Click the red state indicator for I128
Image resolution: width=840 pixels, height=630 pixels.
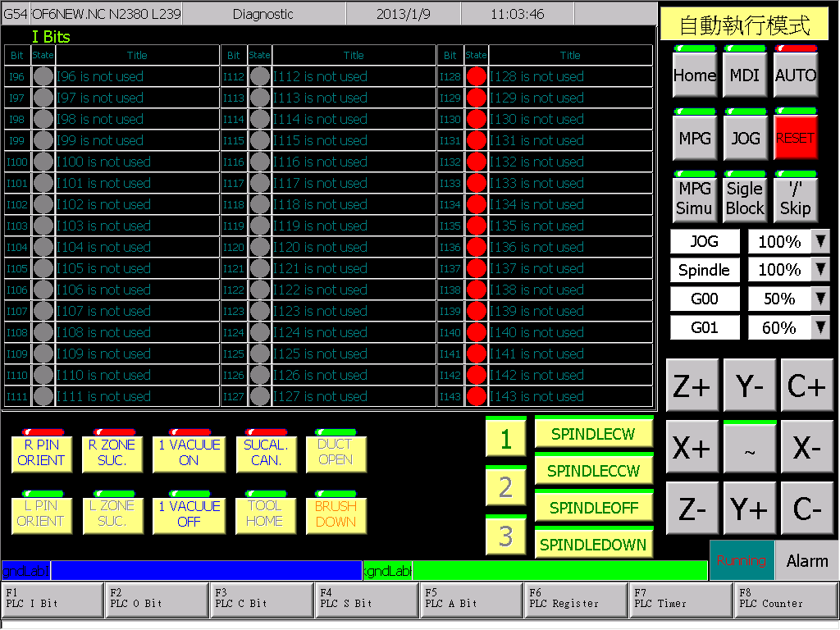pos(476,76)
